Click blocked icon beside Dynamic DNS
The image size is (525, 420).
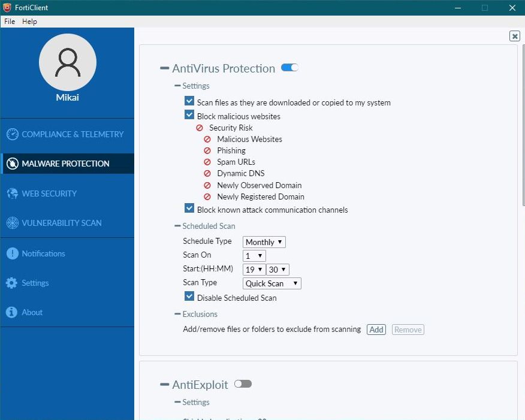207,173
